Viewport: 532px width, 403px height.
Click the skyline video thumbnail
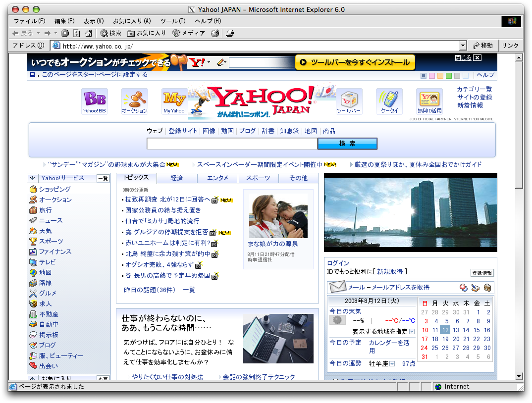(411, 212)
